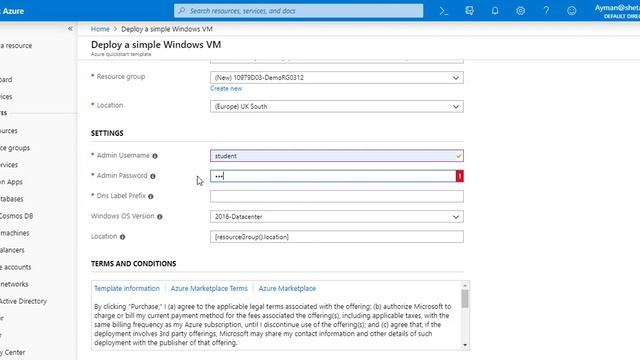The width and height of the screenshot is (640, 360).
Task: Show info tooltip for Windows OS Version
Action: coord(160,217)
